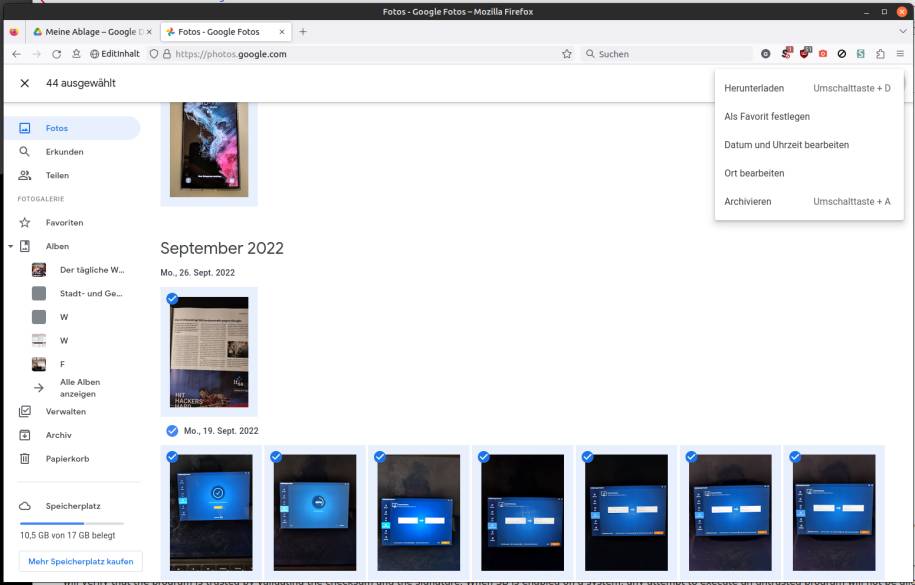Open the Der tägliche W... album
This screenshot has height=585, width=915.
(x=91, y=270)
